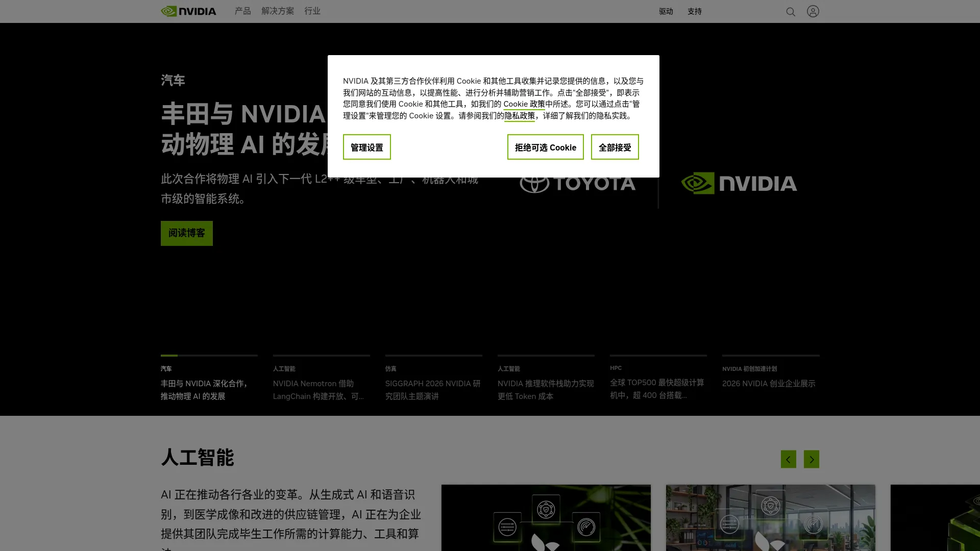Go to previous 人工智能 carousel slide

tap(789, 459)
